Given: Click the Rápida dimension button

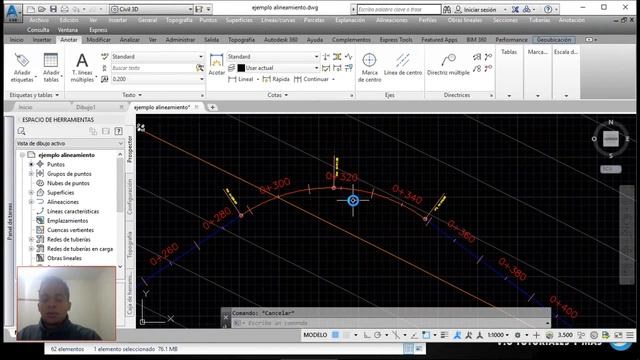Looking at the screenshot, I should coord(276,79).
